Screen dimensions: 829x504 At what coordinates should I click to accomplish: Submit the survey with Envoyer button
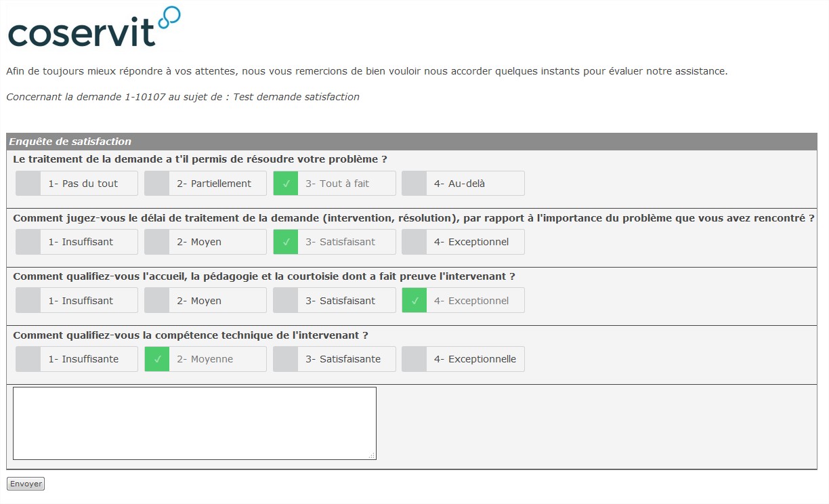(26, 484)
